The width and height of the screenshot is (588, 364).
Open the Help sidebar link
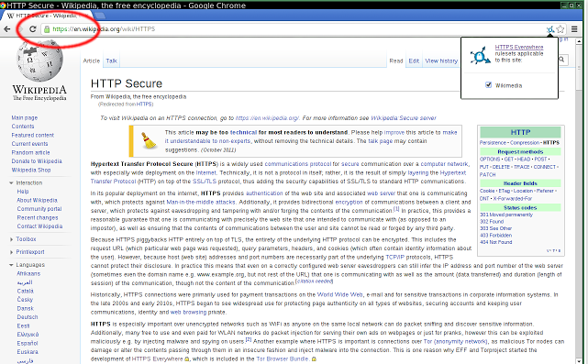(23, 192)
